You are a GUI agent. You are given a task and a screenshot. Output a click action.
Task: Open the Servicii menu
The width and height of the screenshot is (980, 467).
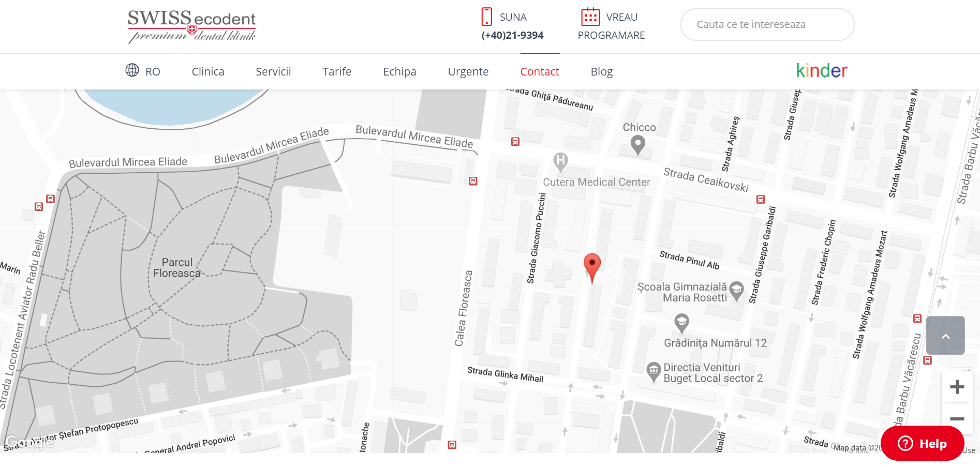tap(273, 72)
